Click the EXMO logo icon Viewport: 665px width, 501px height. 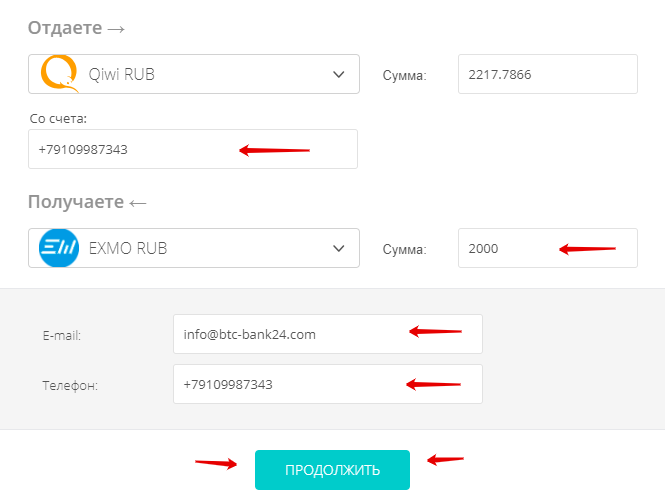(x=59, y=248)
